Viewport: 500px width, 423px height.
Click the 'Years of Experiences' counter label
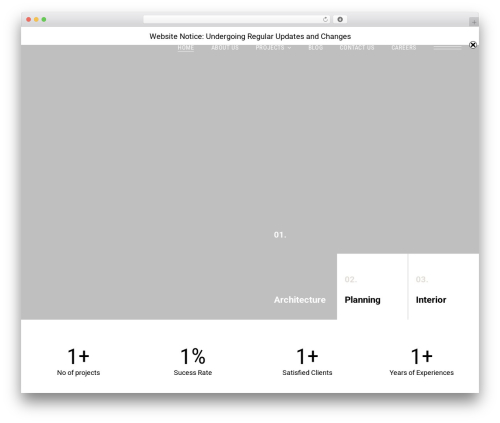tap(421, 373)
